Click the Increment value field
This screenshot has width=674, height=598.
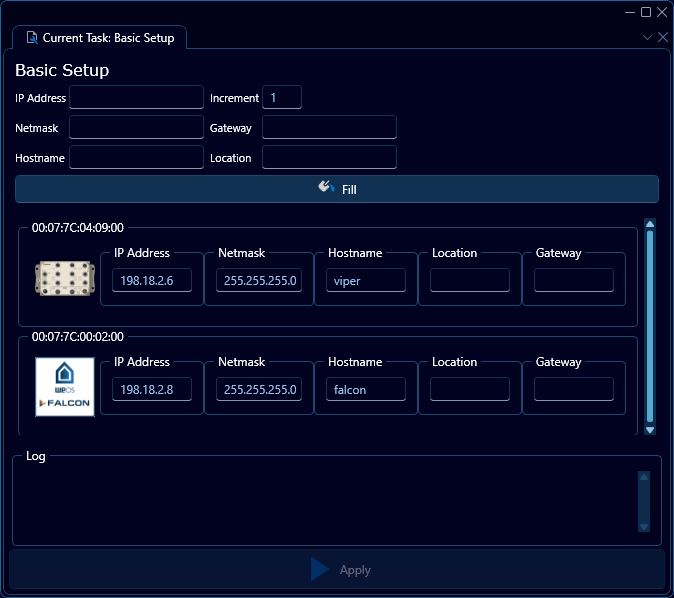pos(281,97)
